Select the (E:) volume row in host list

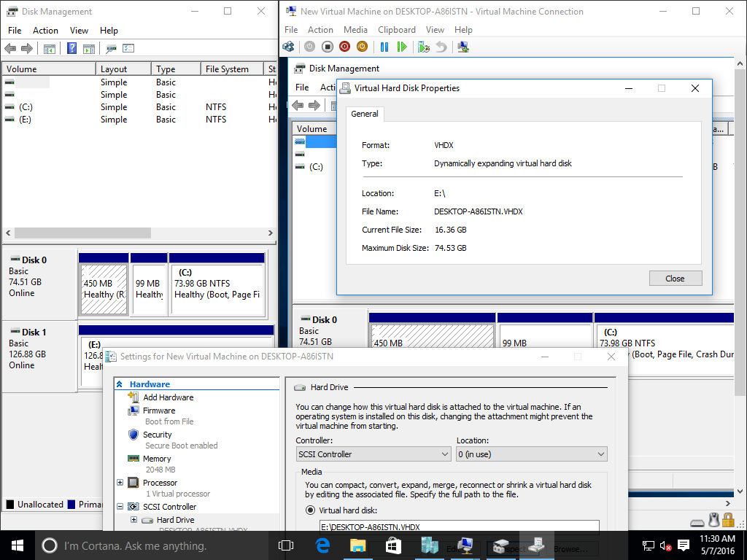pyautogui.click(x=138, y=120)
